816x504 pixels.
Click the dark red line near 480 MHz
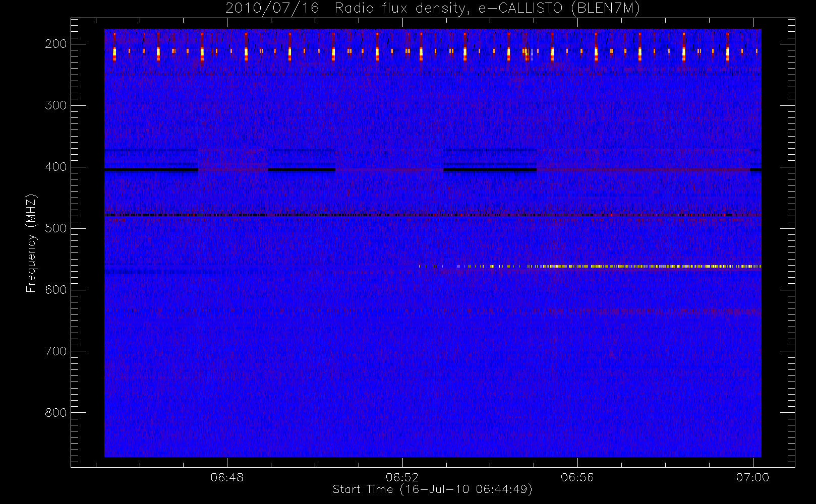click(433, 215)
